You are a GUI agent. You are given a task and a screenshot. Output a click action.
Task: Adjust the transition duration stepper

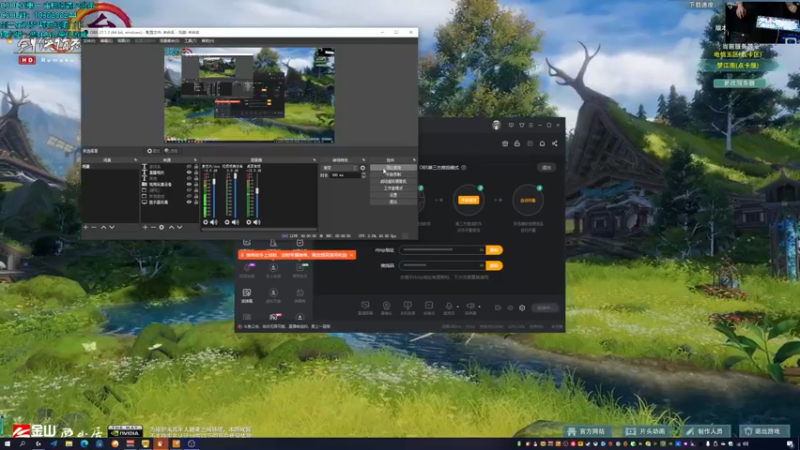pos(363,175)
